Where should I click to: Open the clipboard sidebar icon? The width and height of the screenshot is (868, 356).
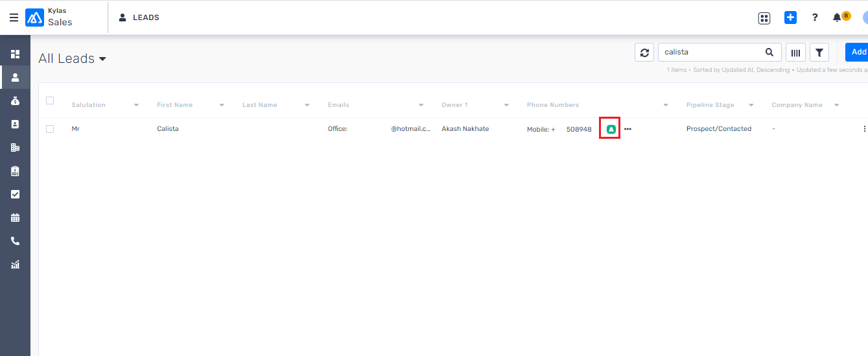click(16, 171)
